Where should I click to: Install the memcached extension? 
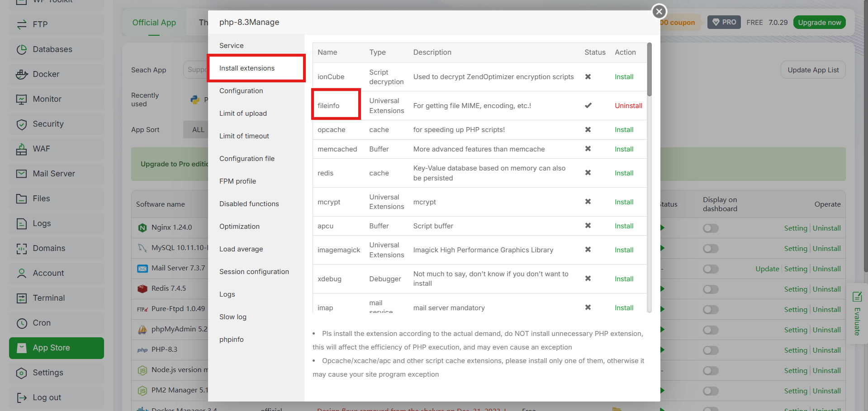point(624,149)
